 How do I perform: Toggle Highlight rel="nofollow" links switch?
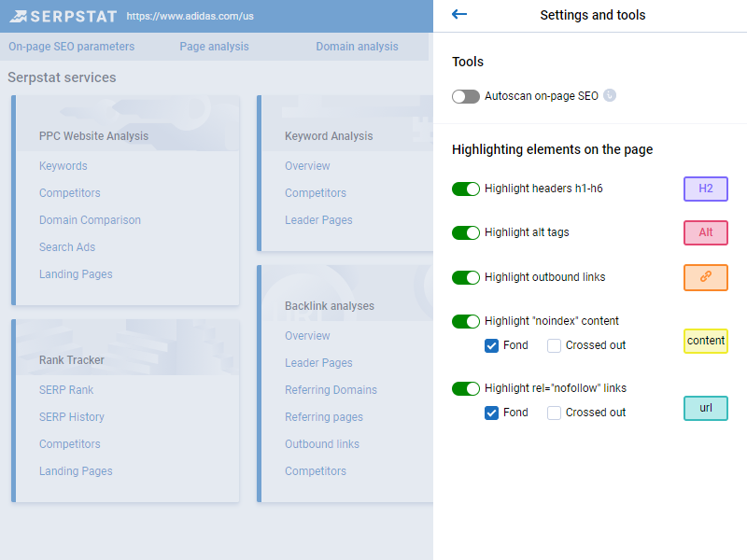pyautogui.click(x=465, y=388)
